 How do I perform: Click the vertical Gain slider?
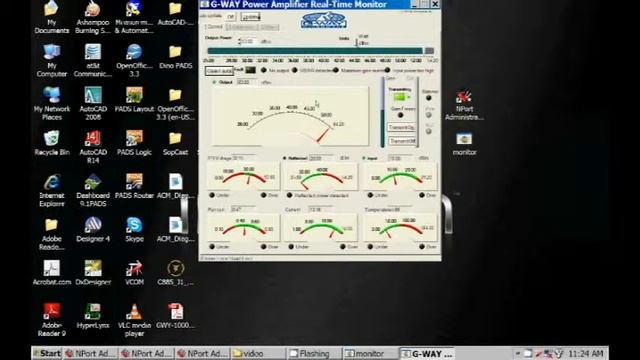[x=382, y=113]
